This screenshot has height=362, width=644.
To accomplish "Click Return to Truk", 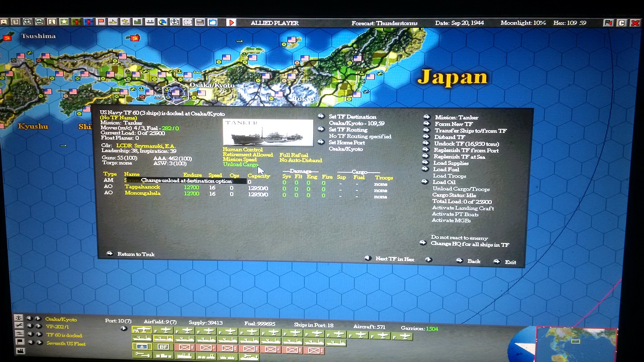I will (x=136, y=254).
